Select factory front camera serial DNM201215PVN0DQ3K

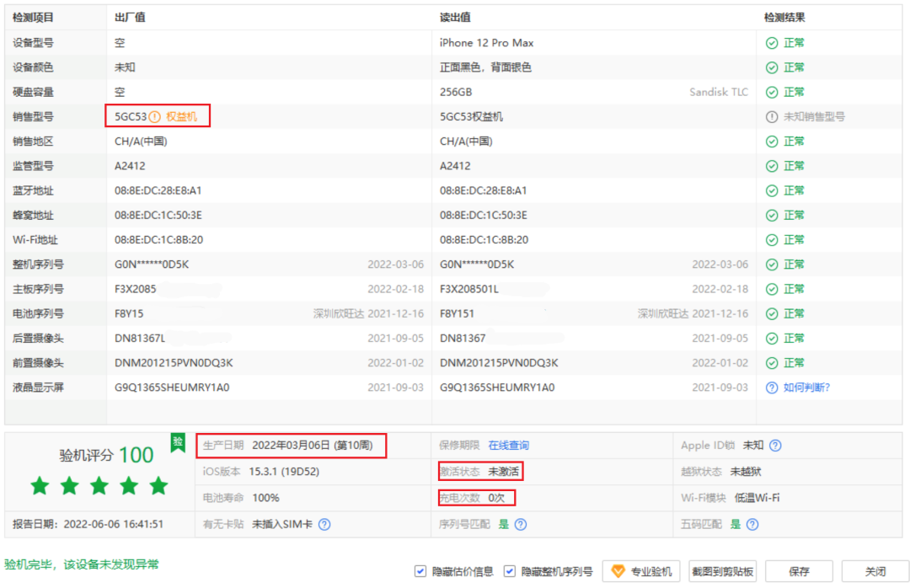tap(174, 363)
